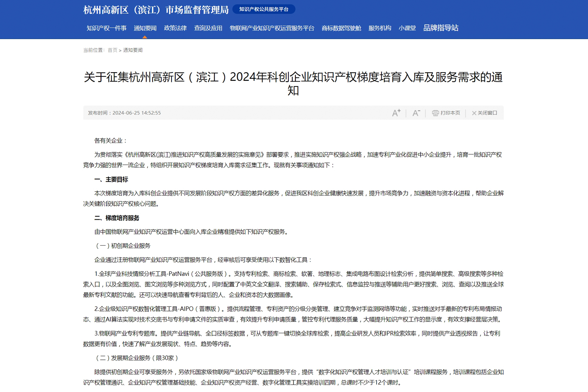Decrease font size with A- icon

pyautogui.click(x=416, y=113)
